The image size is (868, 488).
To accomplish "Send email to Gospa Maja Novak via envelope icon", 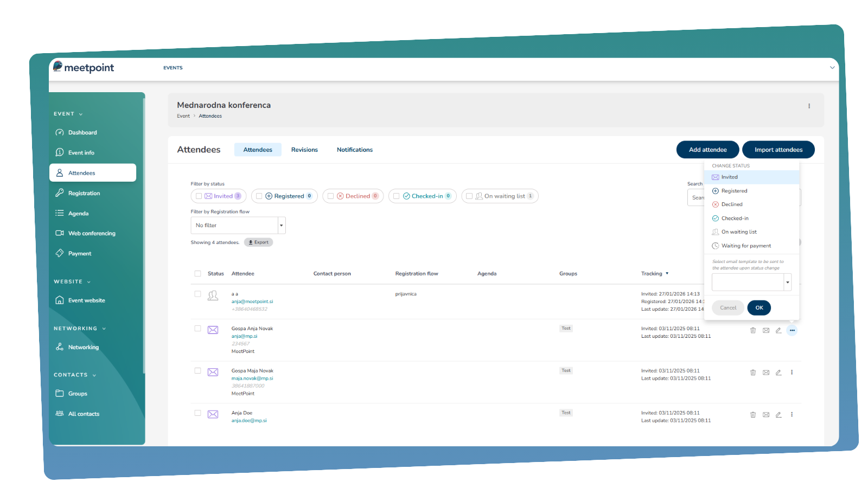I will click(766, 373).
